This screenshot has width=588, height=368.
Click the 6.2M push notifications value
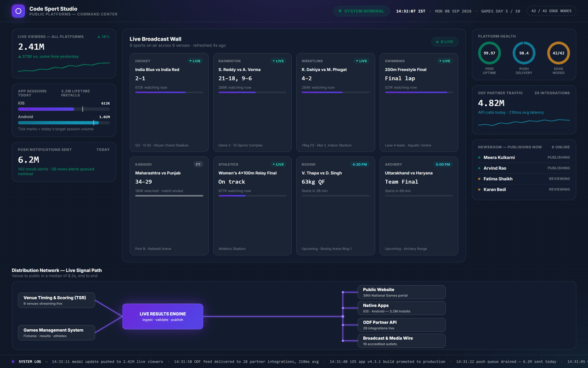click(28, 160)
